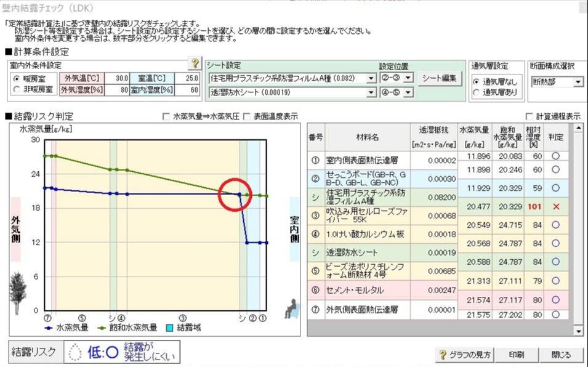
Task: Open the ④-⑤ position dropdown
Action: pos(408,92)
